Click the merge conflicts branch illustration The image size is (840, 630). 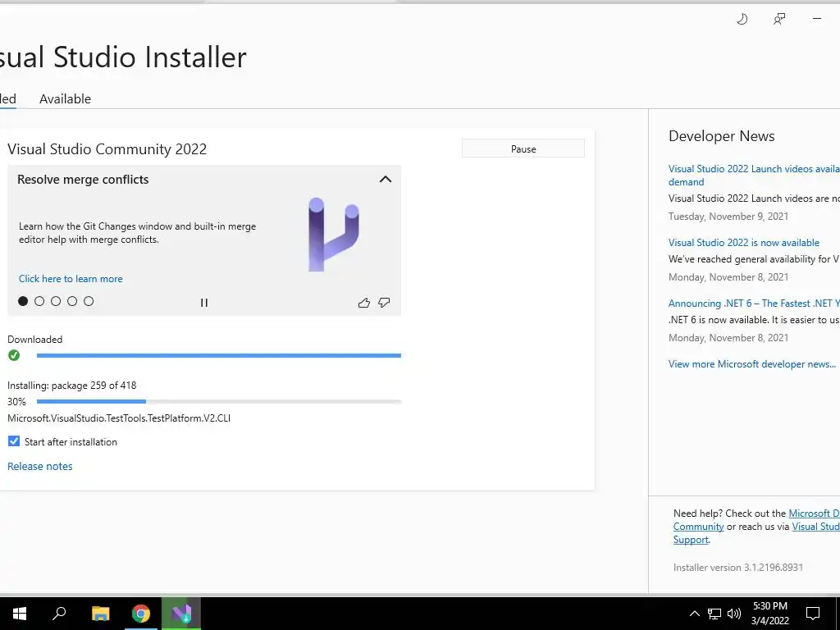click(x=333, y=235)
